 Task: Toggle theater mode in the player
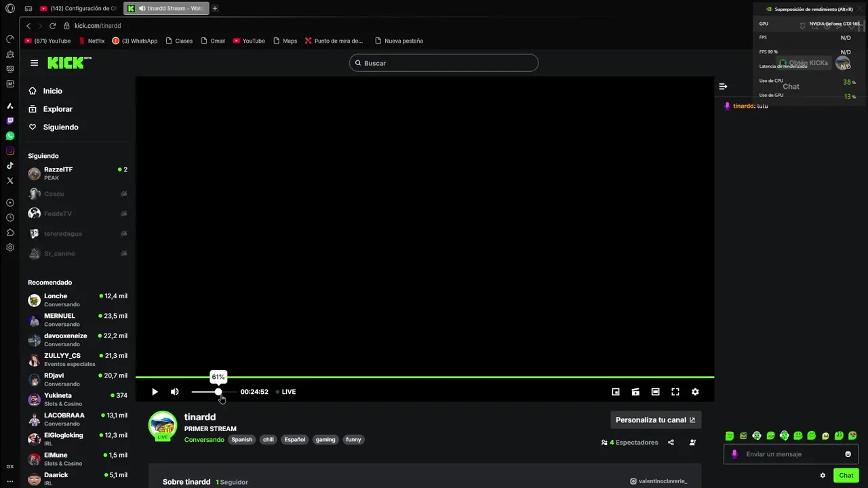pos(655,392)
